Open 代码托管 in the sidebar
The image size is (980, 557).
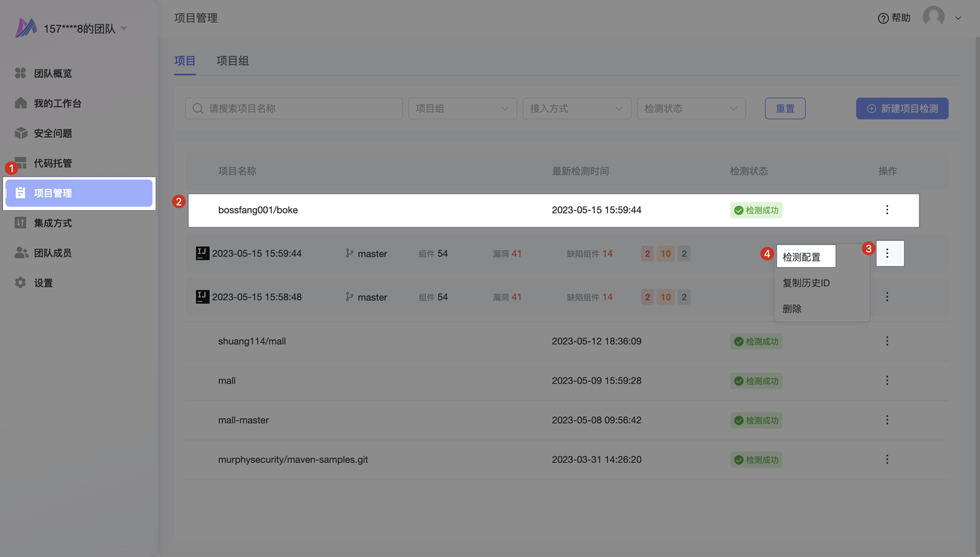point(52,163)
